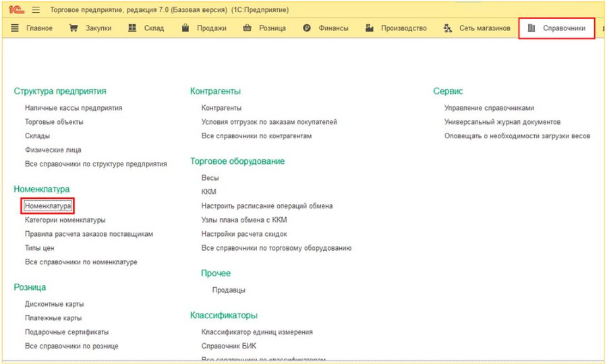
Task: Open Узлы плана обмена с ККМ
Action: point(244,220)
